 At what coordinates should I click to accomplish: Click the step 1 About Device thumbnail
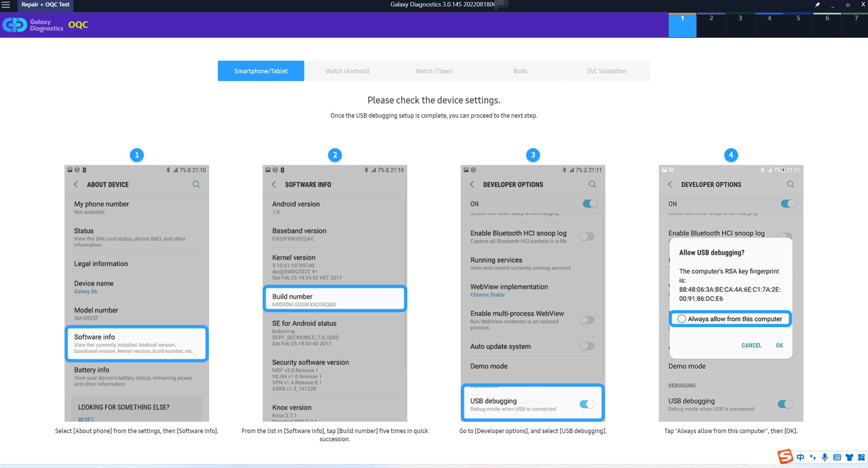click(x=137, y=293)
